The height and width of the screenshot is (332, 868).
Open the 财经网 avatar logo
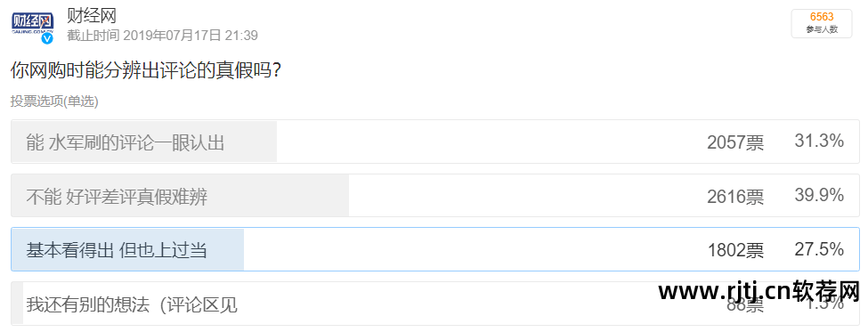point(33,24)
